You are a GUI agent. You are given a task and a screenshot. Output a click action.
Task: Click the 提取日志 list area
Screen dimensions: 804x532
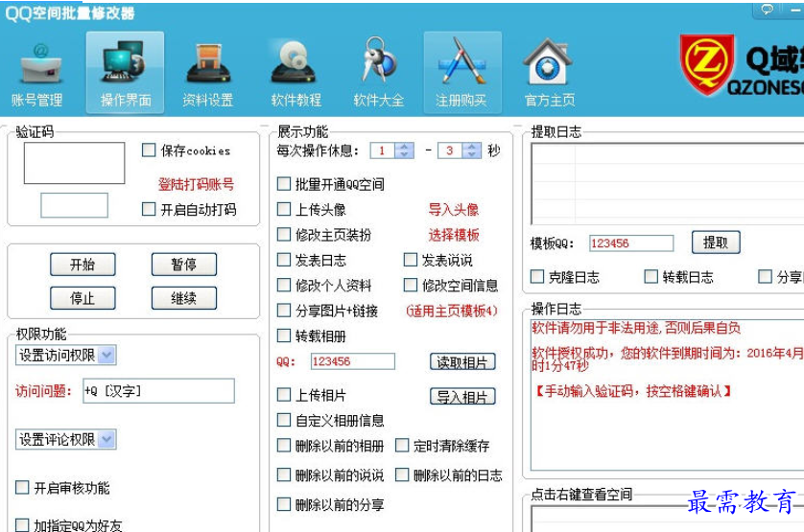tap(667, 183)
